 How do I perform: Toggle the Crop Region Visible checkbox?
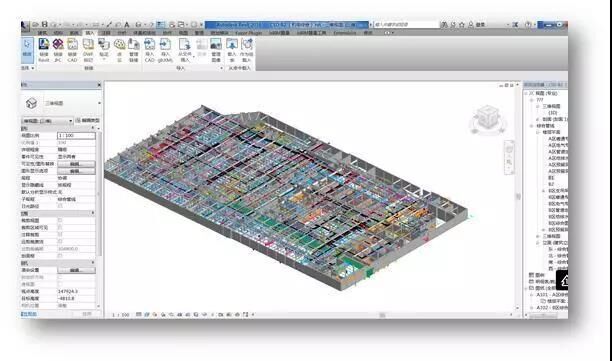click(60, 228)
